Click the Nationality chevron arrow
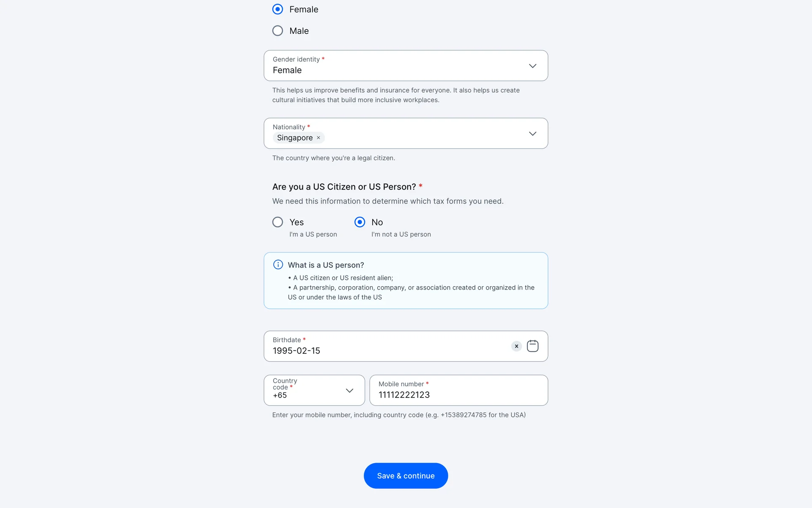 click(x=532, y=133)
